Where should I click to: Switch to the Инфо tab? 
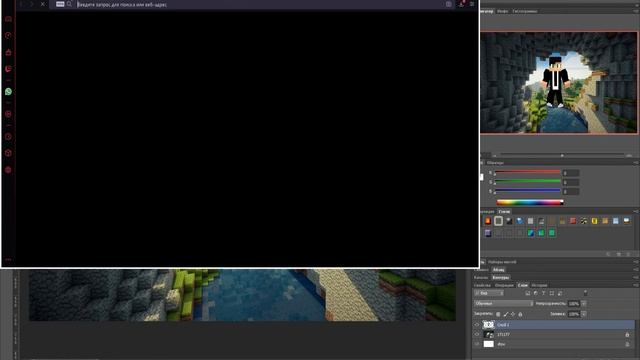point(502,11)
